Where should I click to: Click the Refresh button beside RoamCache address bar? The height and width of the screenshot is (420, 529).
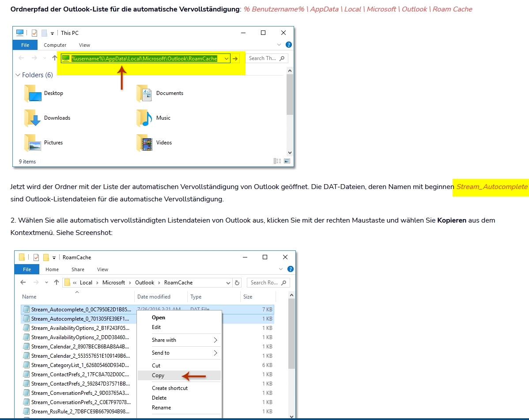238,283
